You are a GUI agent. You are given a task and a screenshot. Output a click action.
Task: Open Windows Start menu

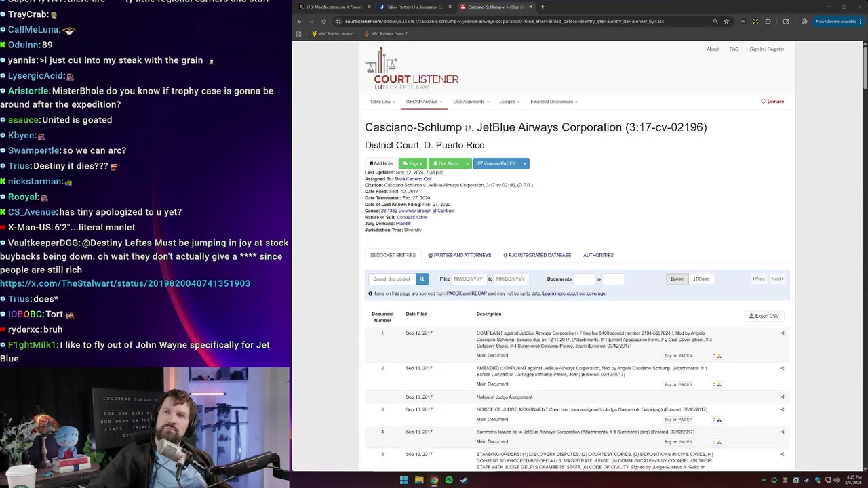[x=403, y=480]
